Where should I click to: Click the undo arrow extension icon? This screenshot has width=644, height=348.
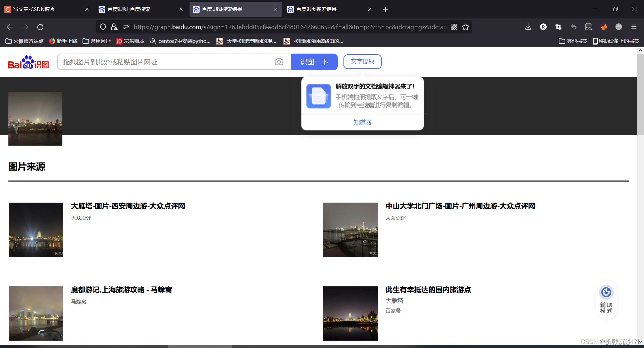(x=574, y=27)
